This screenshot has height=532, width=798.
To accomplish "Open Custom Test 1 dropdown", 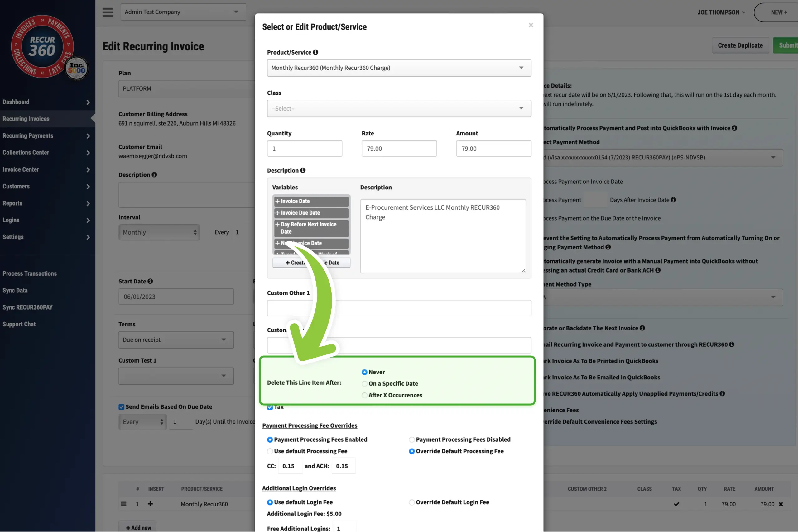I will click(176, 376).
